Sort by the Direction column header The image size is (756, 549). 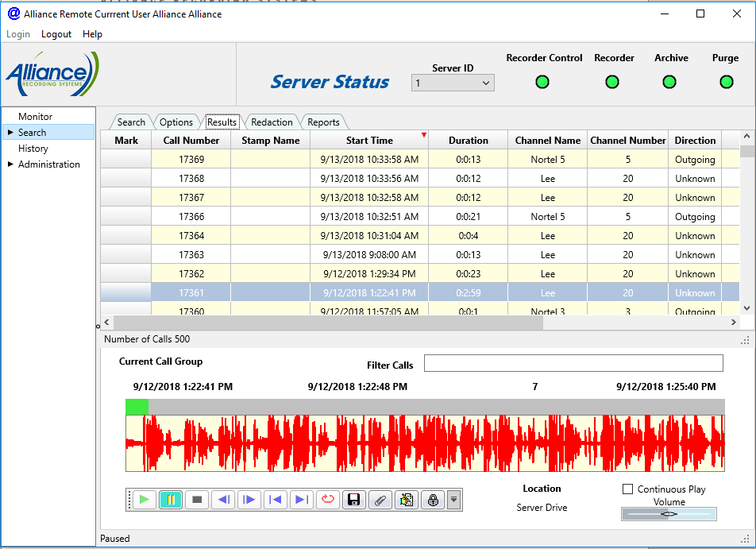(695, 141)
